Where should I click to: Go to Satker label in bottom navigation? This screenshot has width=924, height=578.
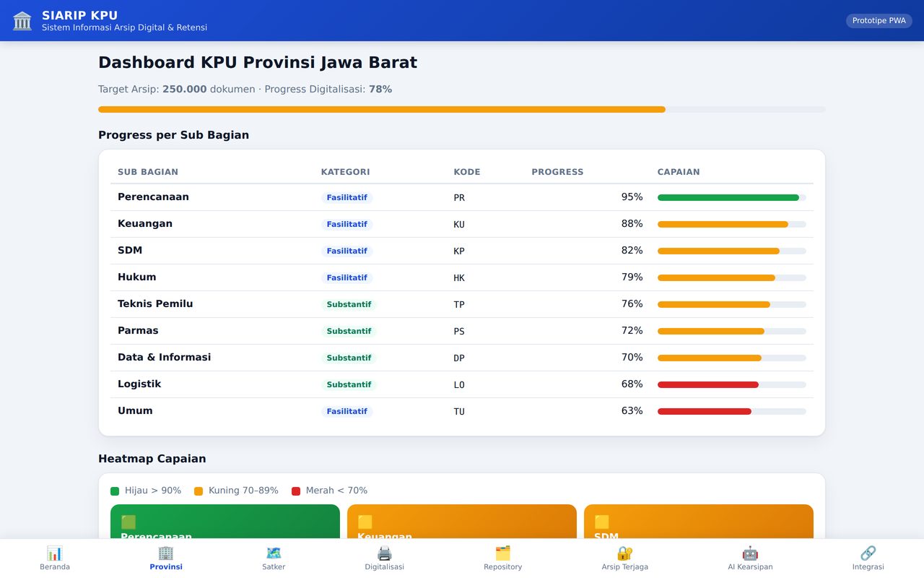[x=274, y=567]
